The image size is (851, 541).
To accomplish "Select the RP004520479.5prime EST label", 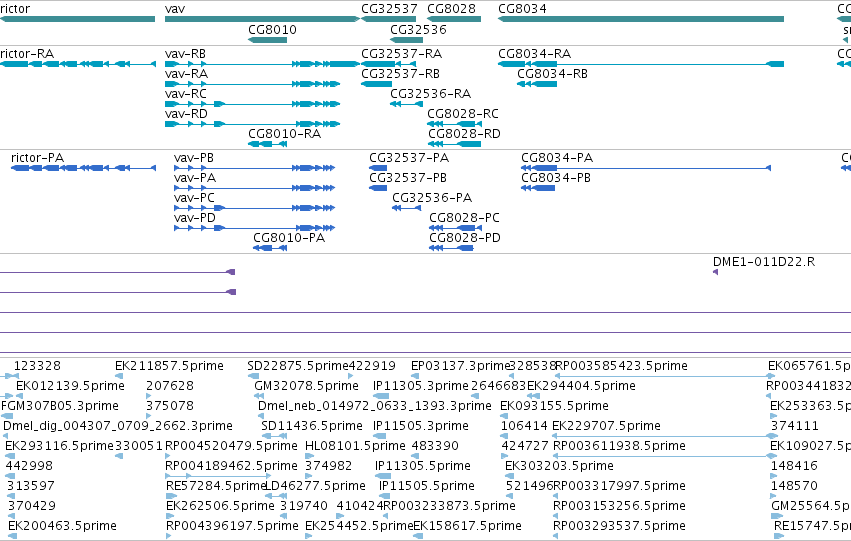I will pos(231,447).
